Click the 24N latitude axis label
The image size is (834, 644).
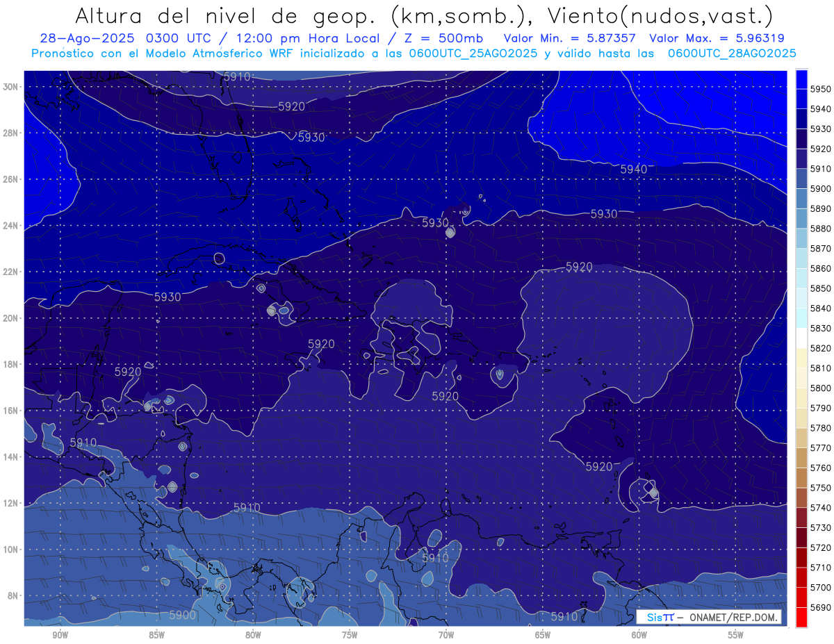(10, 226)
